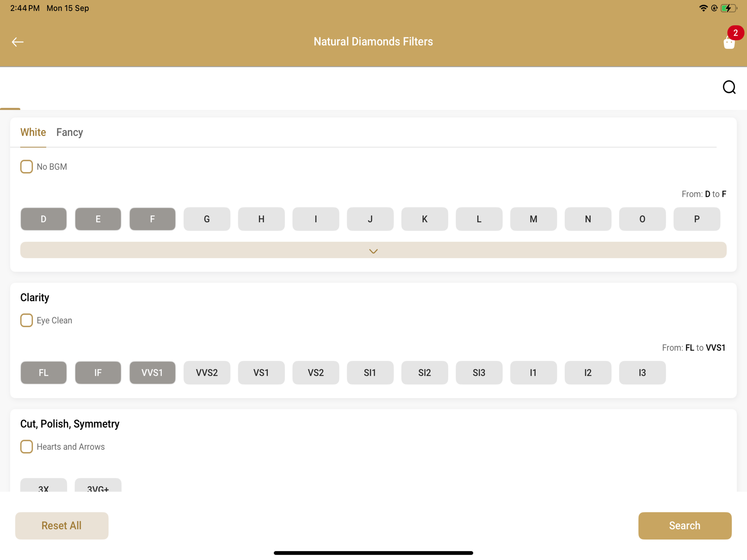Select color grade O
The width and height of the screenshot is (747, 560).
642,219
